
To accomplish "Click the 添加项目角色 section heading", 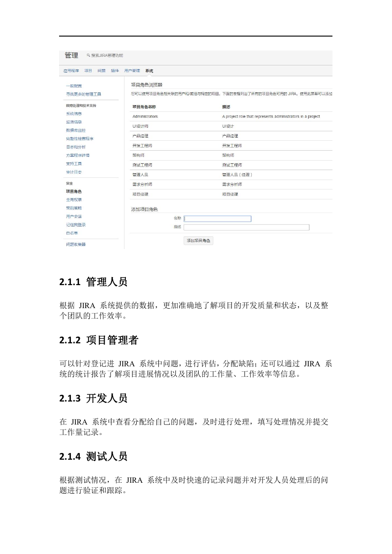I will pos(144,209).
